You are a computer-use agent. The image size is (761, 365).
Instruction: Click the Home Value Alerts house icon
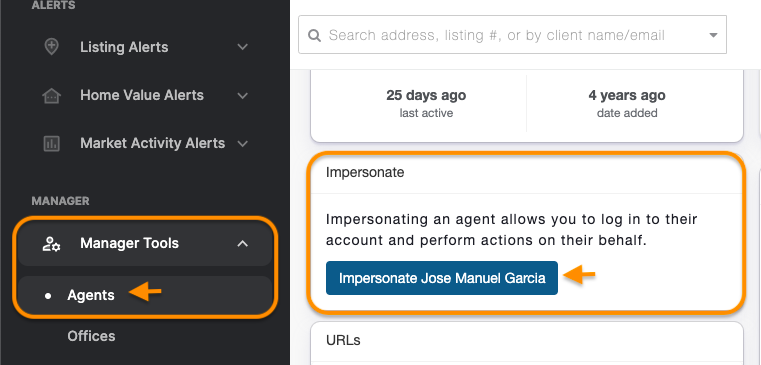click(51, 96)
